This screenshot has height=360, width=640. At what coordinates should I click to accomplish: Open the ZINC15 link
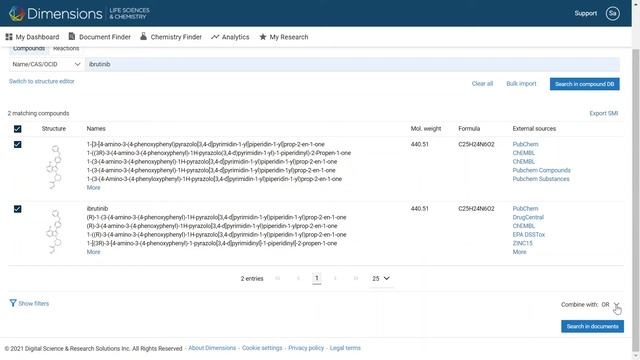pos(522,243)
